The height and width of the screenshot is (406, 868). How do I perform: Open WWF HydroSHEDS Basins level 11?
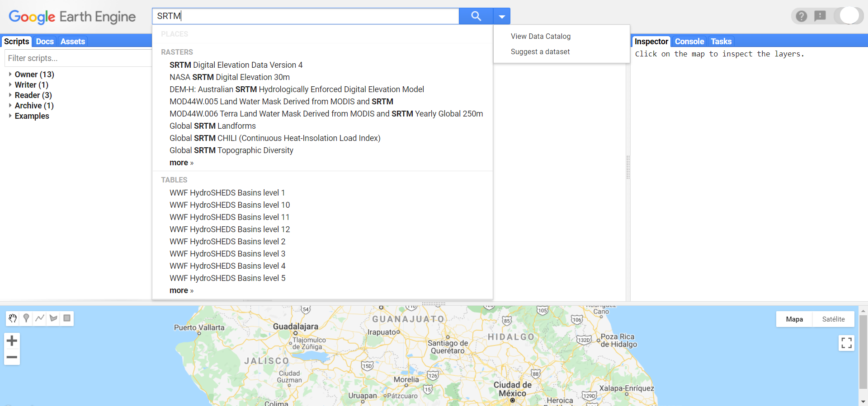[x=230, y=217]
